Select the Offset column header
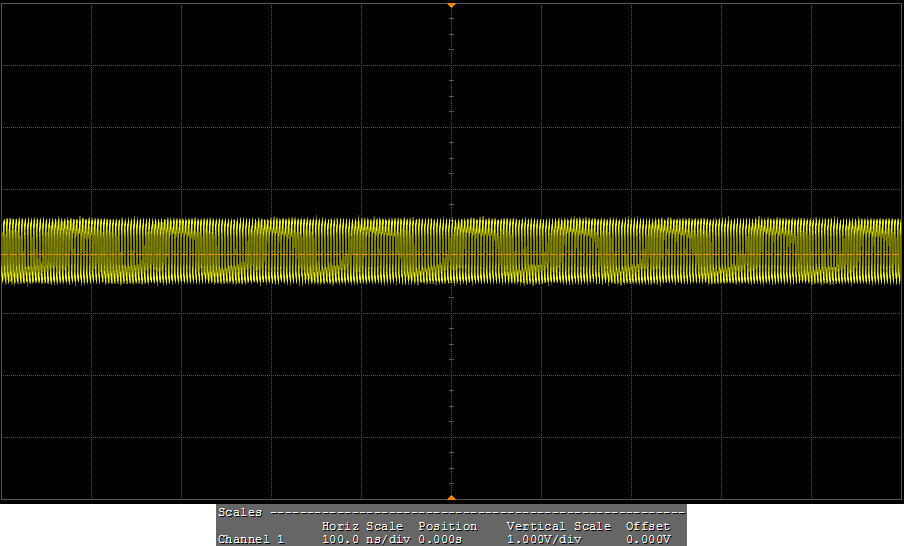 click(647, 526)
